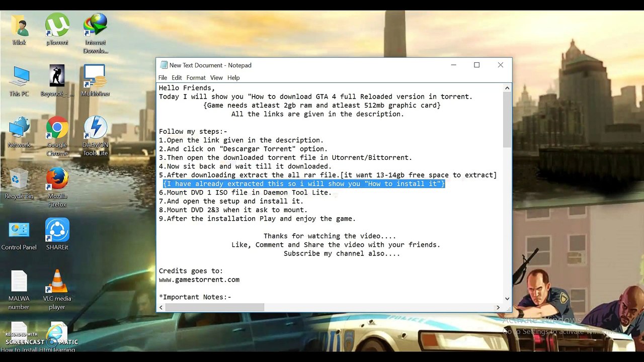
Task: Launch the Mozilla Firefox shortcut
Action: click(57, 187)
